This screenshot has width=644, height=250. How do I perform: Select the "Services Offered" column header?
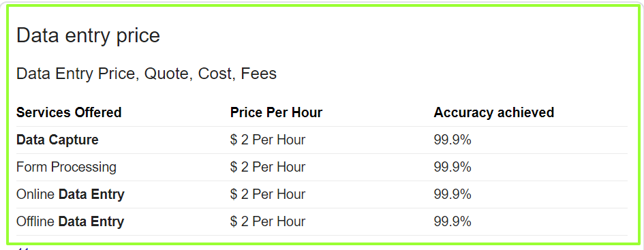click(69, 112)
